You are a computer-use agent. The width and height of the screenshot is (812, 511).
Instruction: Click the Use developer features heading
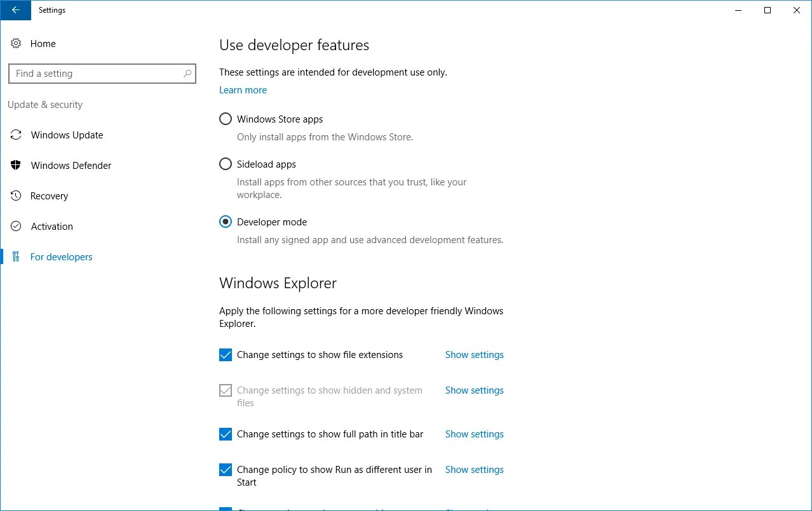pyautogui.click(x=294, y=45)
